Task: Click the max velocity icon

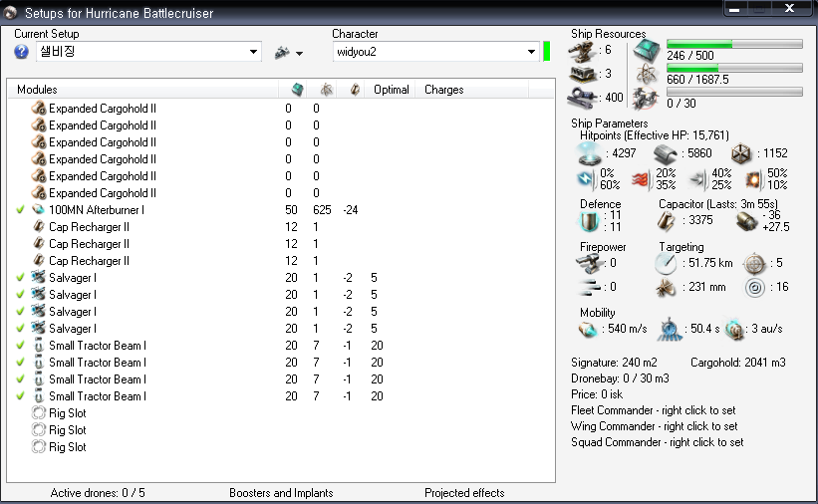Action: tap(588, 330)
